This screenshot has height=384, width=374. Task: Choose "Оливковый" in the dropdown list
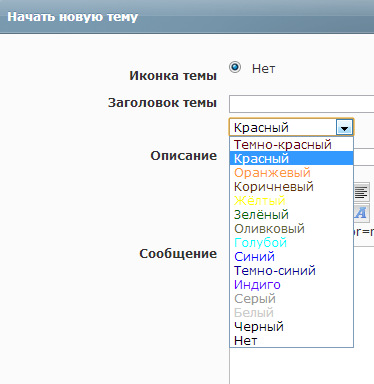pos(291,228)
